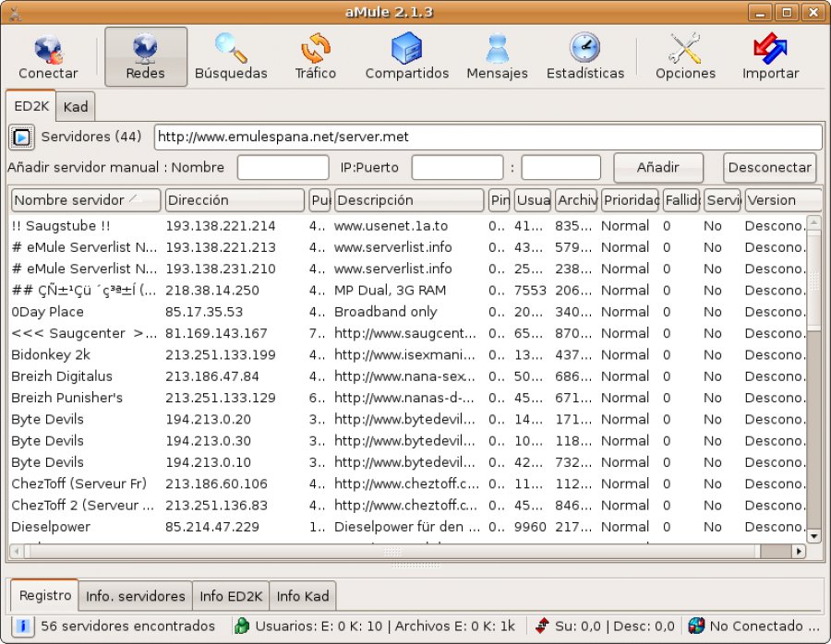Click the 'Servidores (44)' label
The height and width of the screenshot is (644, 831).
pos(91,137)
